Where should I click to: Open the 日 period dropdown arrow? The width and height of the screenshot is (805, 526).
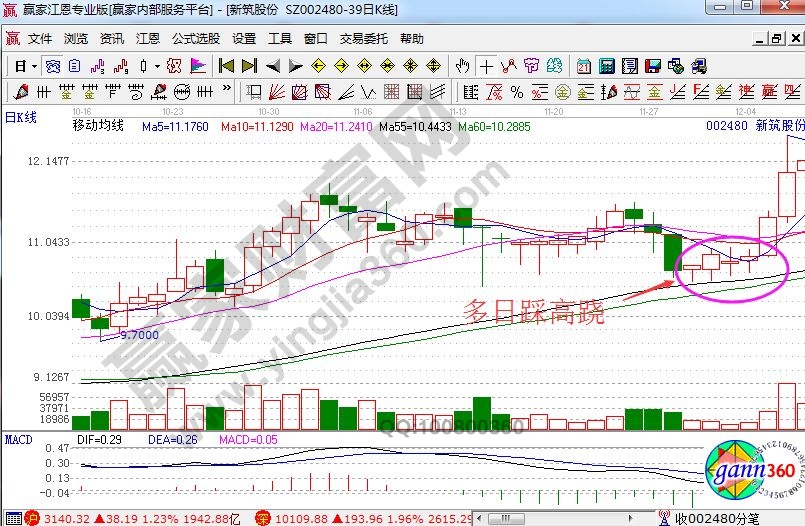point(33,66)
